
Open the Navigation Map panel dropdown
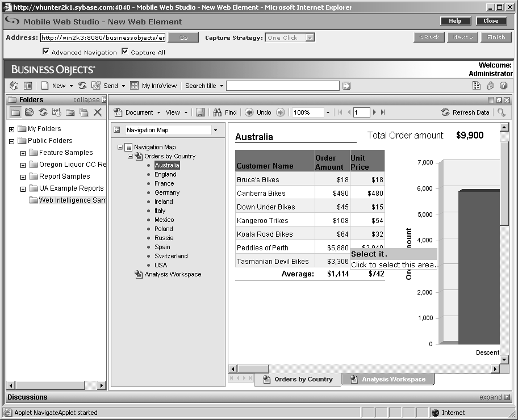click(216, 130)
